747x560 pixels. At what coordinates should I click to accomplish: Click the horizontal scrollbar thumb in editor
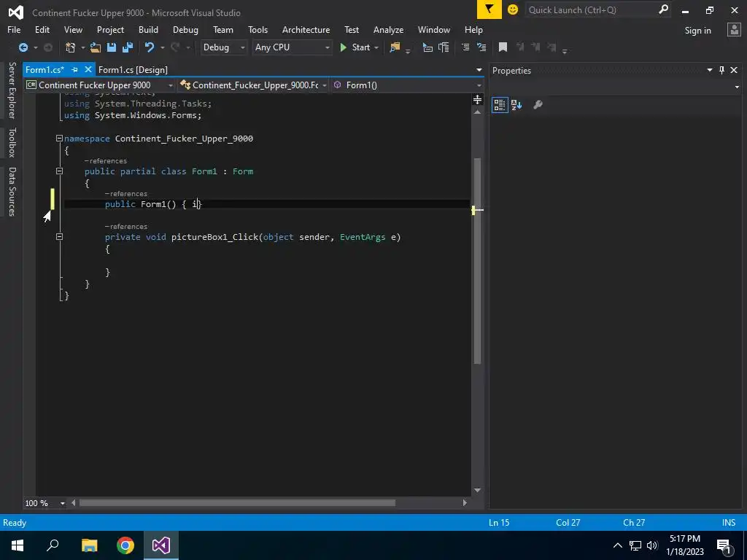point(237,503)
